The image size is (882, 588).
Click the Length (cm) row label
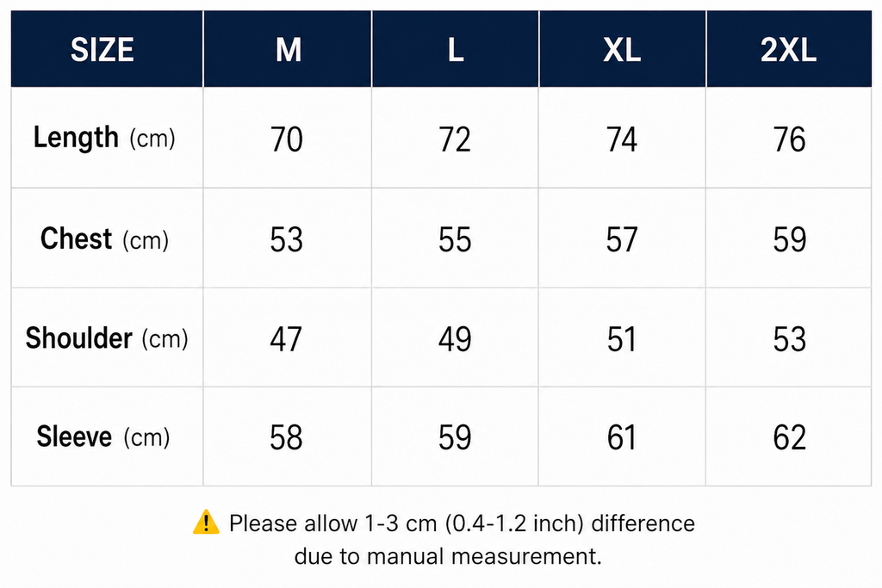tap(104, 138)
